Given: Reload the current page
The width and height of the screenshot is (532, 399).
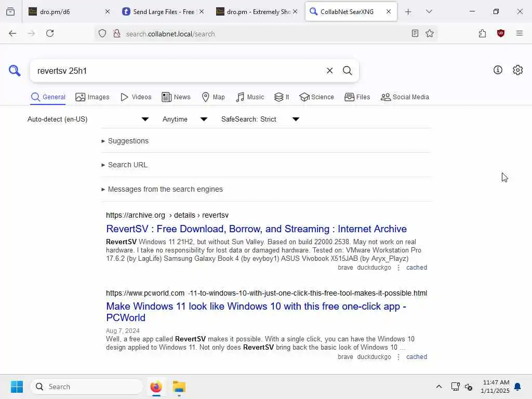Looking at the screenshot, I should [50, 33].
